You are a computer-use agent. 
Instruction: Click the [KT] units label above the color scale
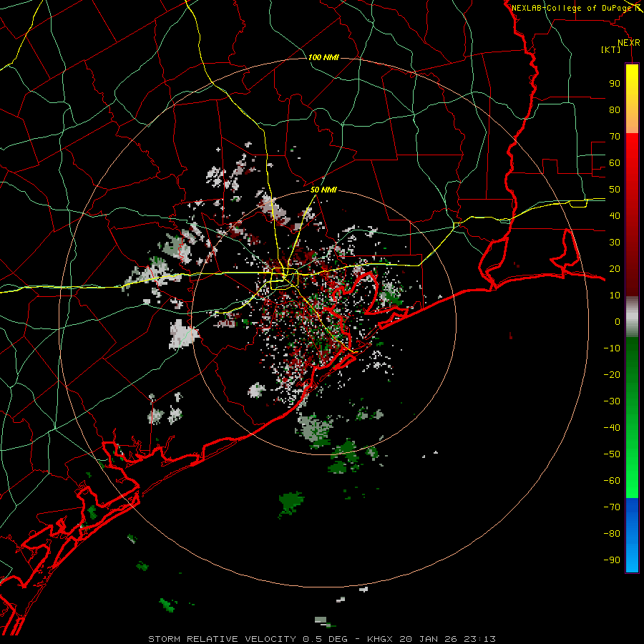(x=611, y=49)
